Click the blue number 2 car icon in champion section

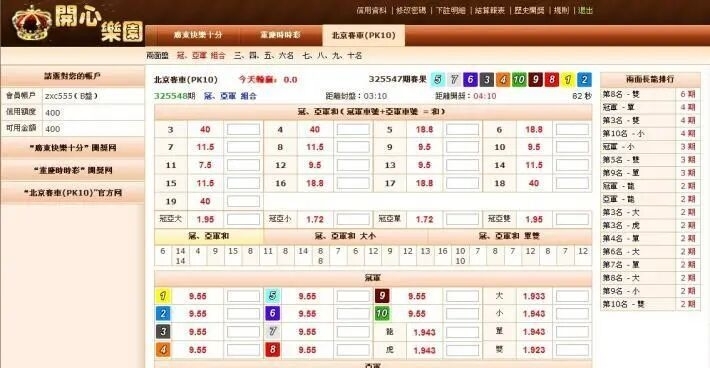(x=163, y=313)
